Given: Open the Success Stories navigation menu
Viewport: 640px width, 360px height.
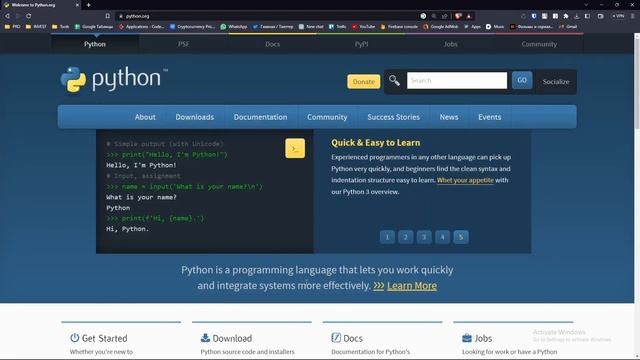Looking at the screenshot, I should pyautogui.click(x=393, y=117).
